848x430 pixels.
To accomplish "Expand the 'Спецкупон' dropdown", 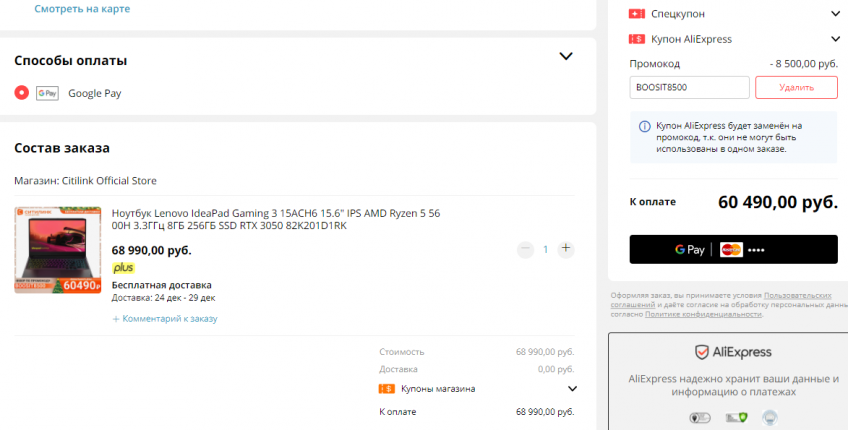I will coord(835,14).
